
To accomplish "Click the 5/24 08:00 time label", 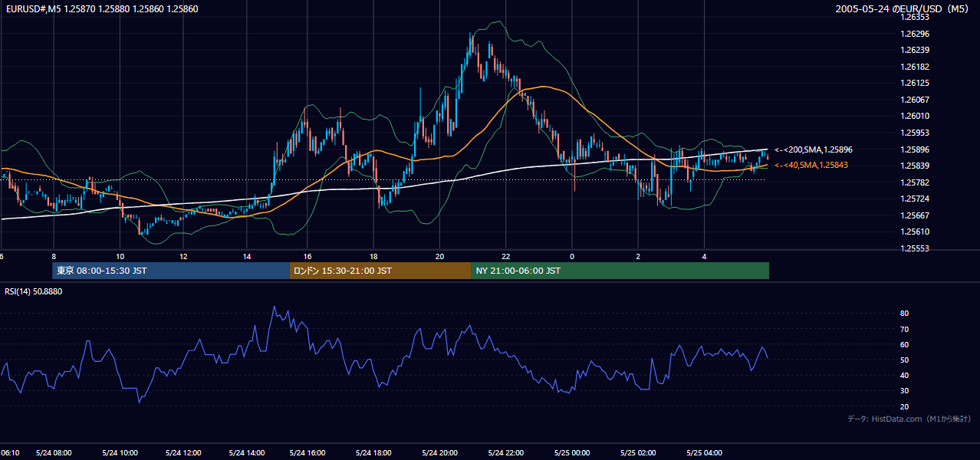I will click(x=54, y=453).
